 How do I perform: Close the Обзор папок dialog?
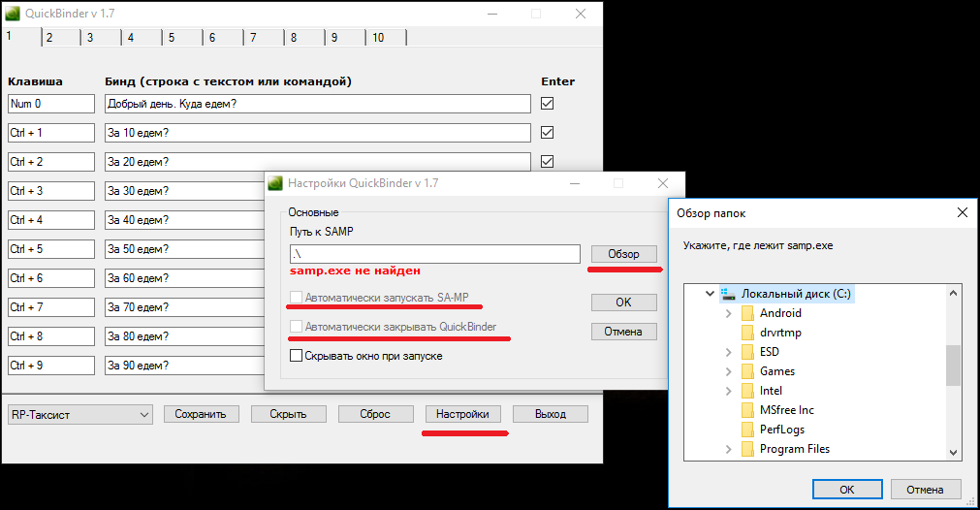962,212
